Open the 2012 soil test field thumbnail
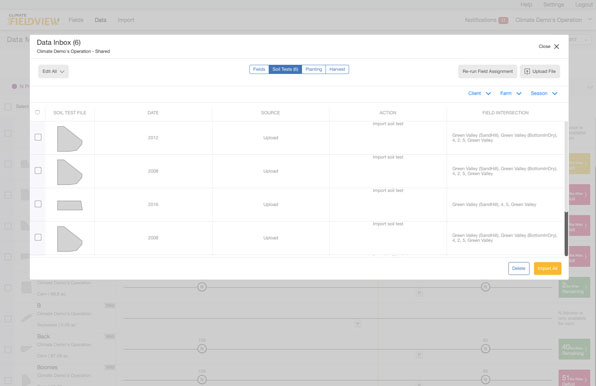596x386 pixels. pos(70,139)
